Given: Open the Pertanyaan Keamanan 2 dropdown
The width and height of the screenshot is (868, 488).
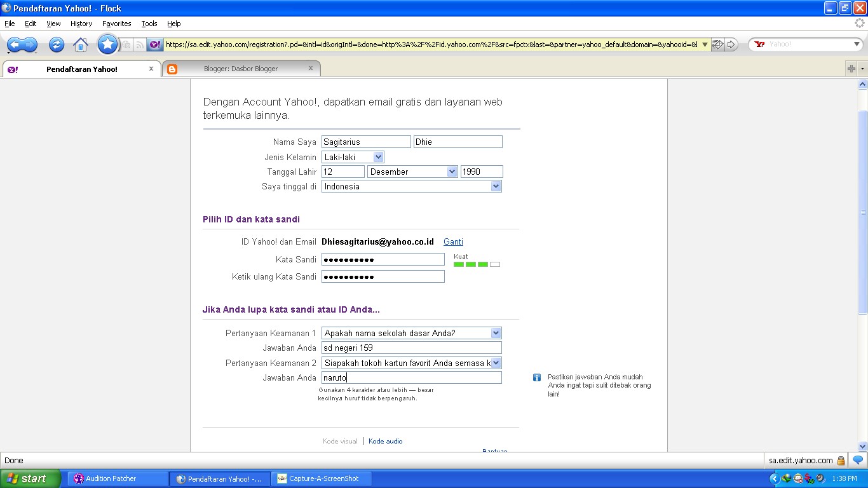Looking at the screenshot, I should click(412, 363).
